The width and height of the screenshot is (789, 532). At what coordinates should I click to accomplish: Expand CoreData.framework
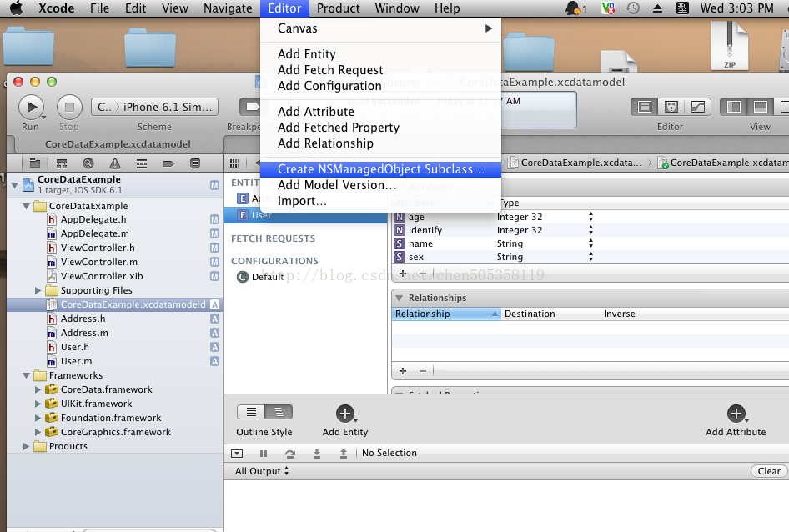[x=38, y=389]
